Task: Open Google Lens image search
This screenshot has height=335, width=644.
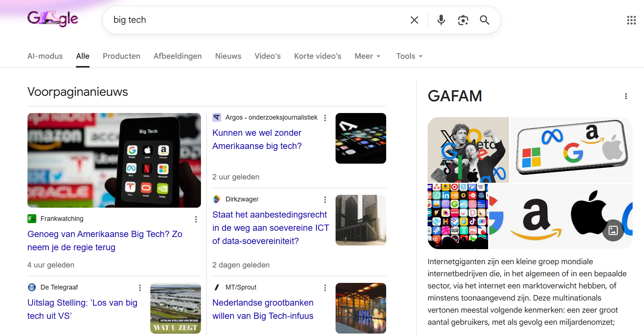Action: [463, 20]
